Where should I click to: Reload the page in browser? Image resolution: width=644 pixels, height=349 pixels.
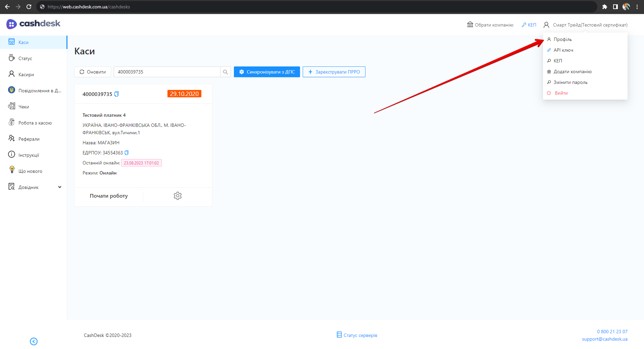29,7
